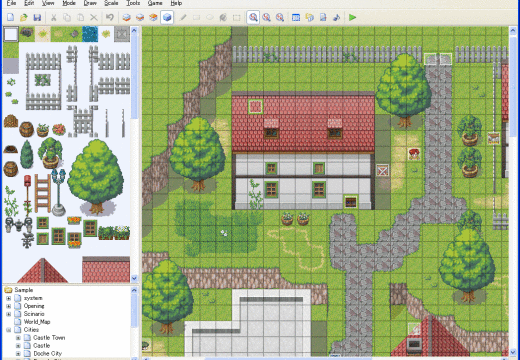The width and height of the screenshot is (520, 360).
Task: Start playtest with the green play arrow
Action: click(x=352, y=17)
